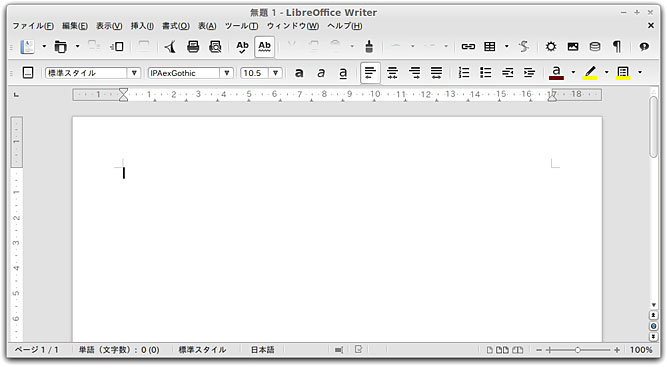667x368 pixels.
Task: Click the Help speech bubble icon
Action: click(644, 46)
